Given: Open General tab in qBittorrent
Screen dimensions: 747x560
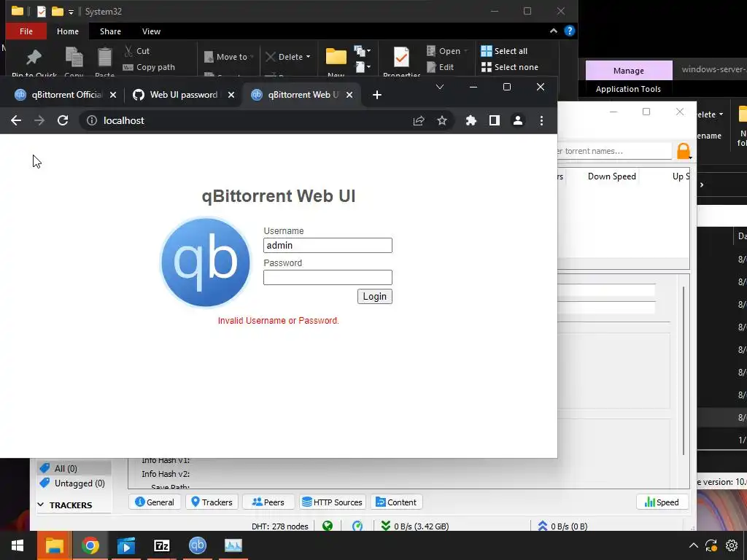Looking at the screenshot, I should click(x=155, y=502).
